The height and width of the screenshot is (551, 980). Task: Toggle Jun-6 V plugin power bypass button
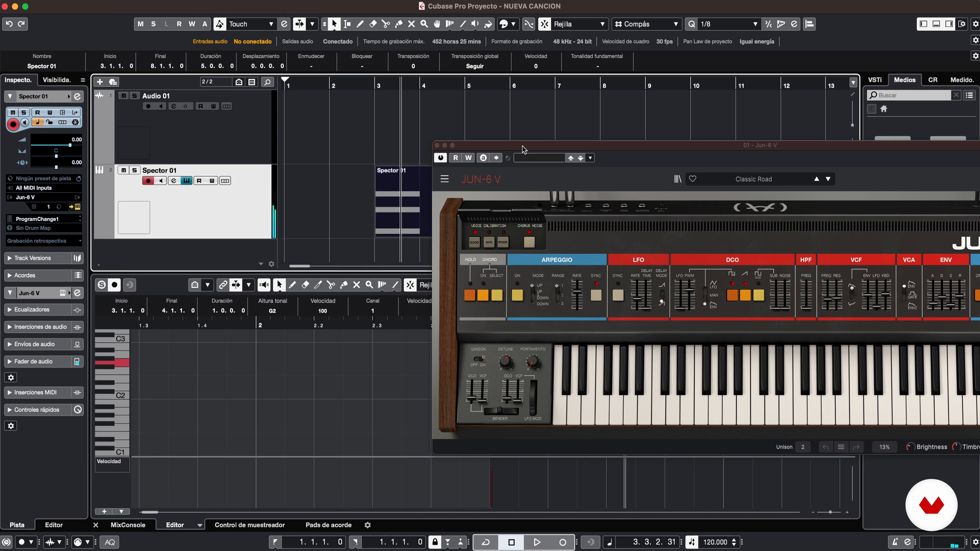(440, 158)
